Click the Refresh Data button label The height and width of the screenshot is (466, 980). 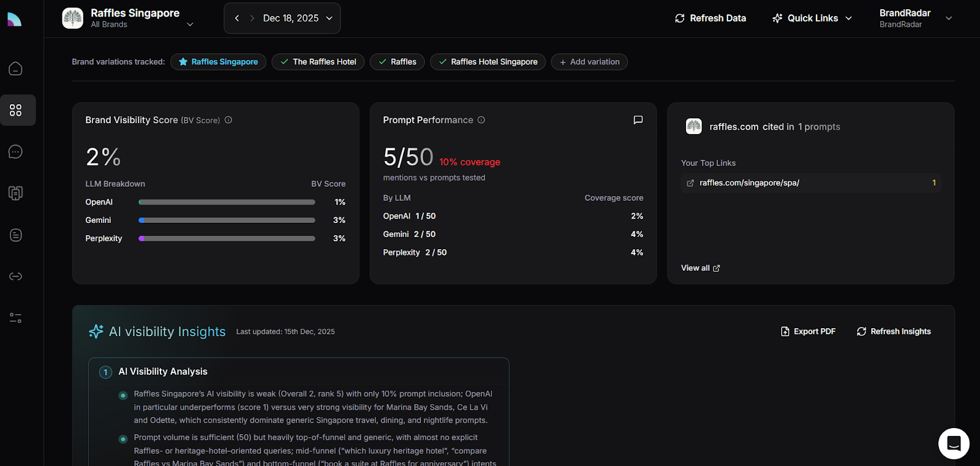718,18
